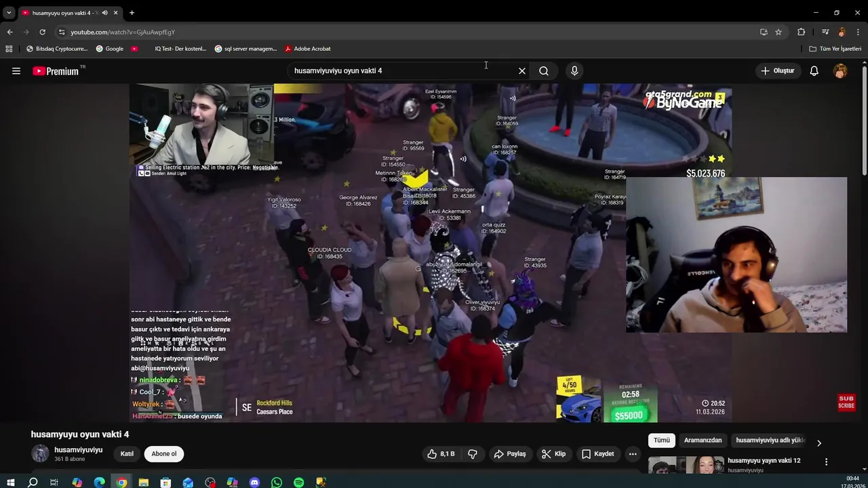
Task: Click the Kaydet save button
Action: click(x=597, y=454)
